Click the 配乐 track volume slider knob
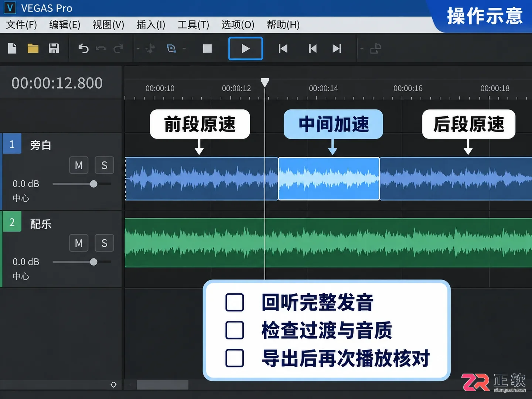This screenshot has width=532, height=399. coord(93,262)
